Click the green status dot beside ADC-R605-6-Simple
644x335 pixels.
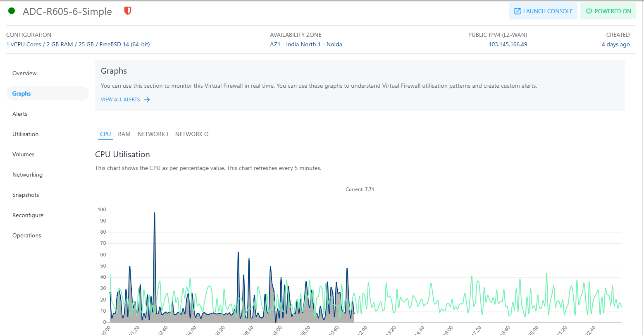pos(12,11)
